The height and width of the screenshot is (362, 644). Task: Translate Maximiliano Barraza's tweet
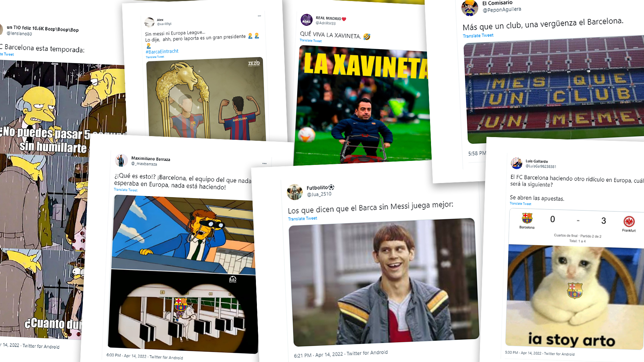[x=125, y=190]
